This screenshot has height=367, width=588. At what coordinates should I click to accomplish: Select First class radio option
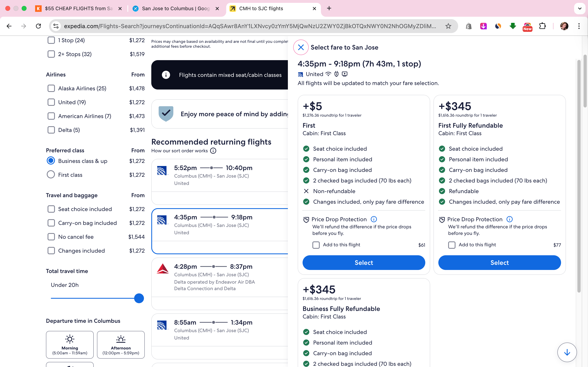click(x=51, y=175)
